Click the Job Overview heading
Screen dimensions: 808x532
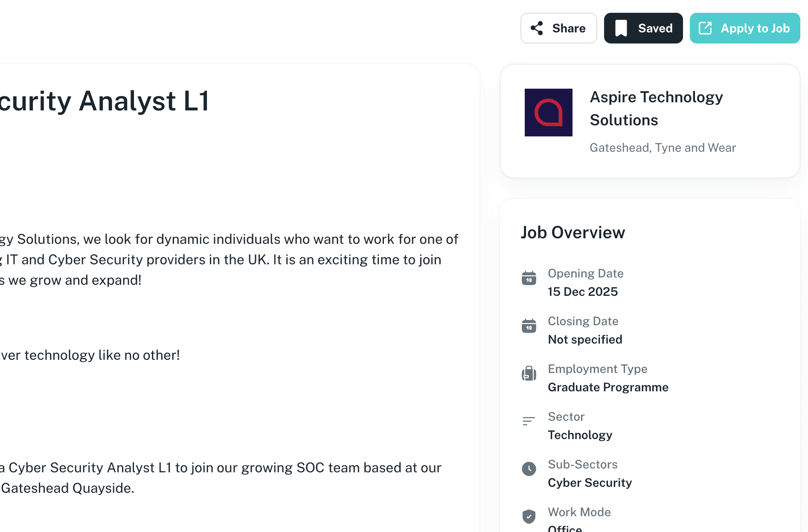point(573,233)
